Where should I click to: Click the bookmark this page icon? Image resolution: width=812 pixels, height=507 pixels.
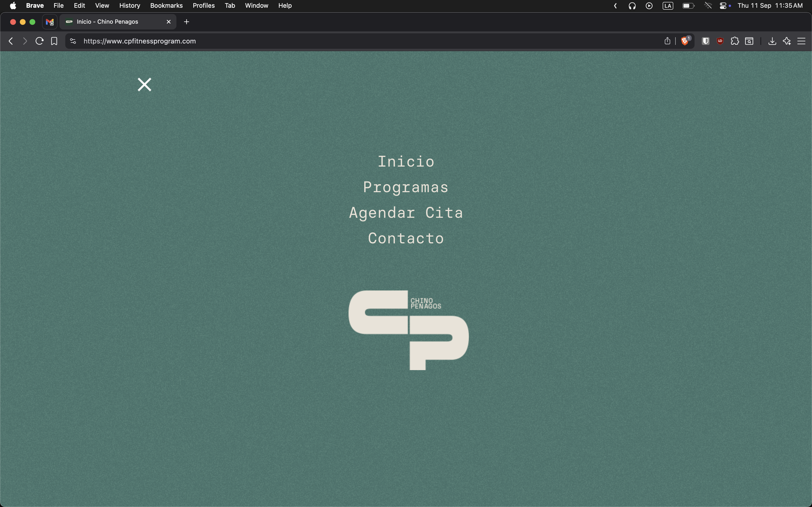coord(54,41)
